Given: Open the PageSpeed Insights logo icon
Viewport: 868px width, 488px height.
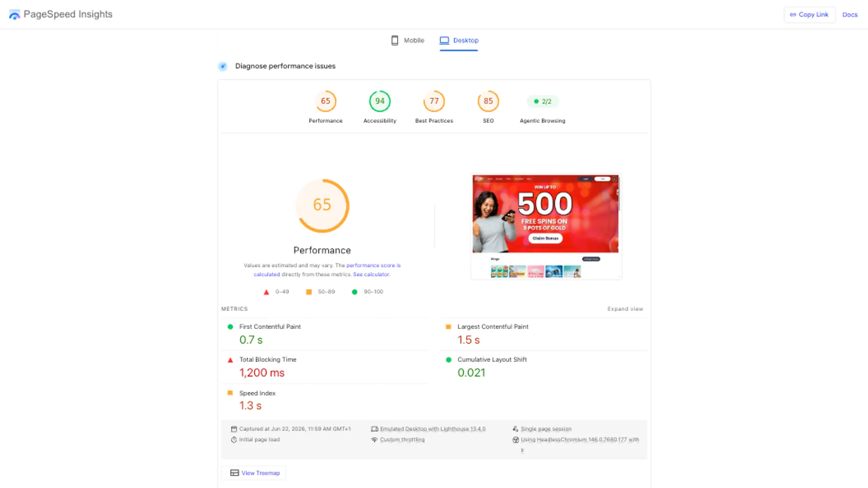Looking at the screenshot, I should [x=14, y=14].
